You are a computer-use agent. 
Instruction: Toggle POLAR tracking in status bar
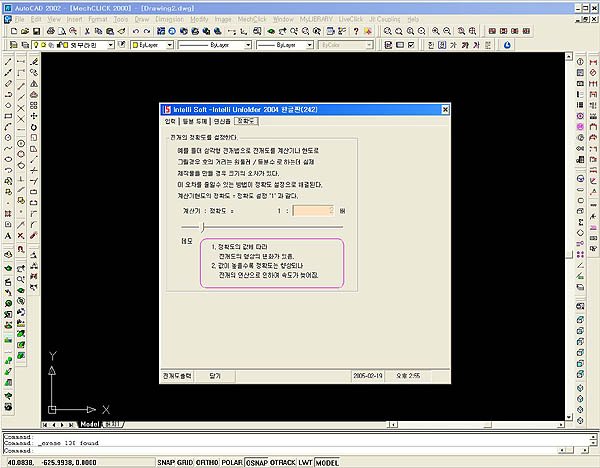click(x=232, y=462)
